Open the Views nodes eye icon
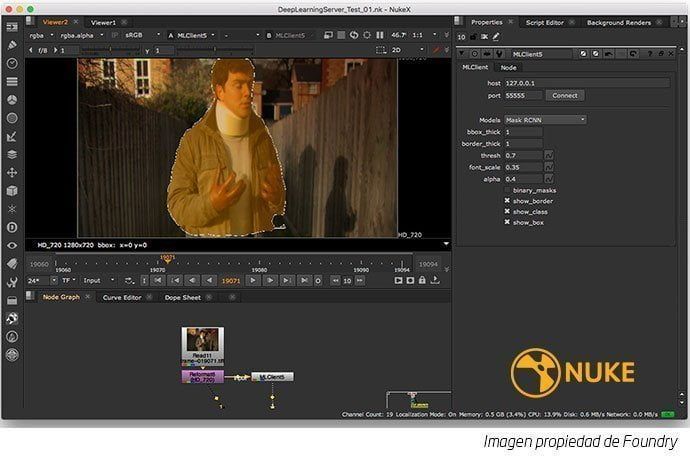This screenshot has width=690, height=458. (12, 245)
